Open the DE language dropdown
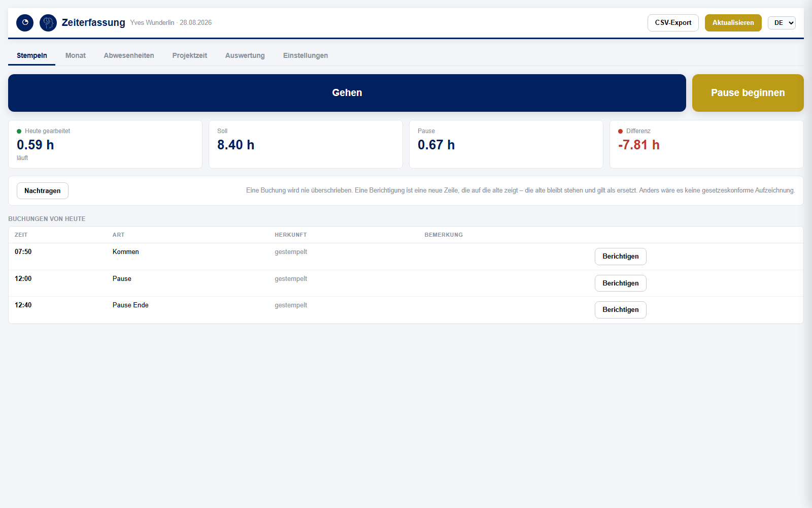This screenshot has width=812, height=508. click(x=782, y=23)
